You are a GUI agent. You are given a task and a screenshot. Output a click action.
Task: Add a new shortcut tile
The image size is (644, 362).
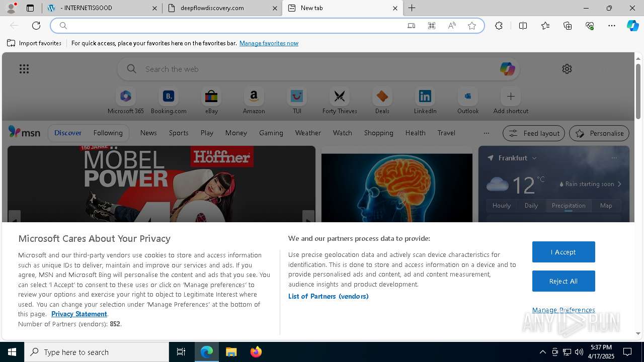[511, 101]
